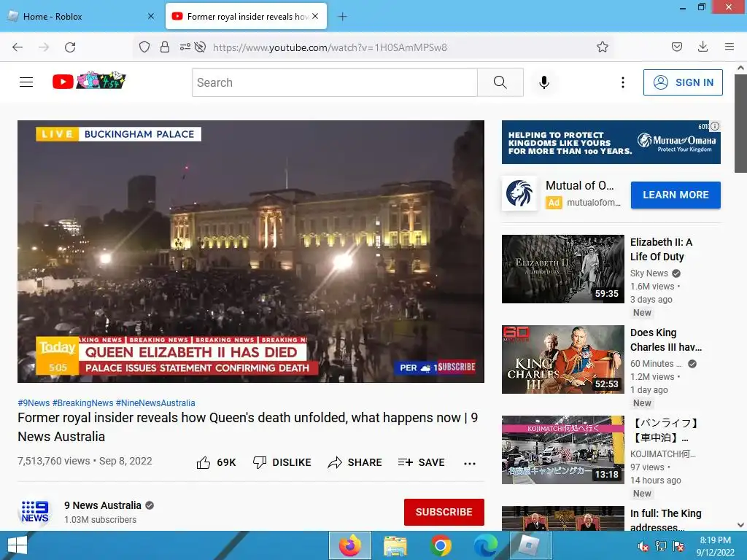The image size is (747, 560).
Task: Open the Save to Pocket icon
Action: pos(676,47)
